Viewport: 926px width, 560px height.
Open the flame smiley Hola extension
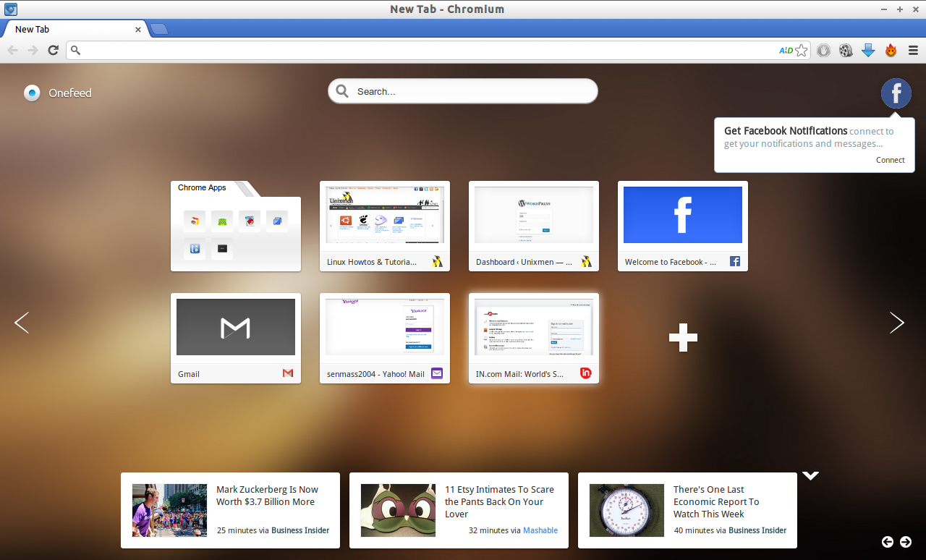pyautogui.click(x=891, y=51)
